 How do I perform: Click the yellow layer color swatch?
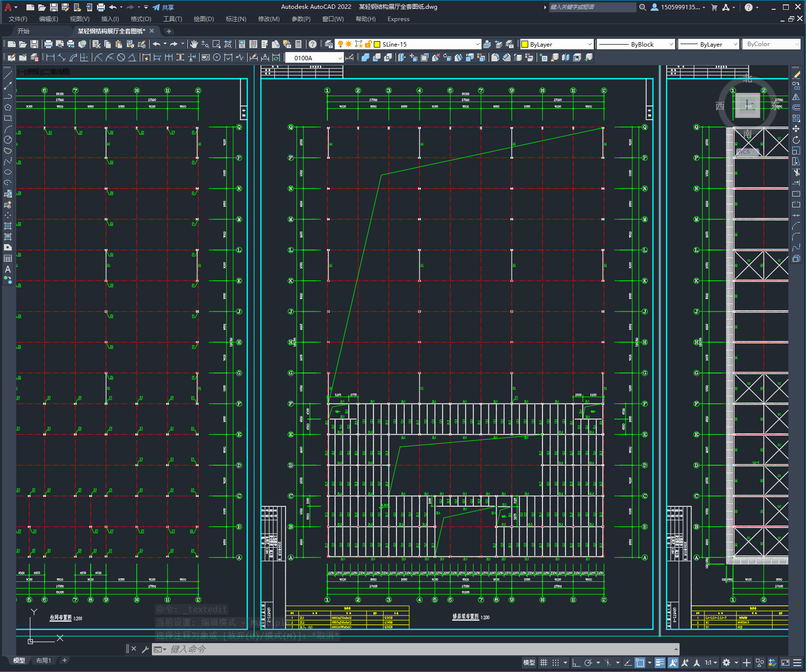(x=377, y=44)
